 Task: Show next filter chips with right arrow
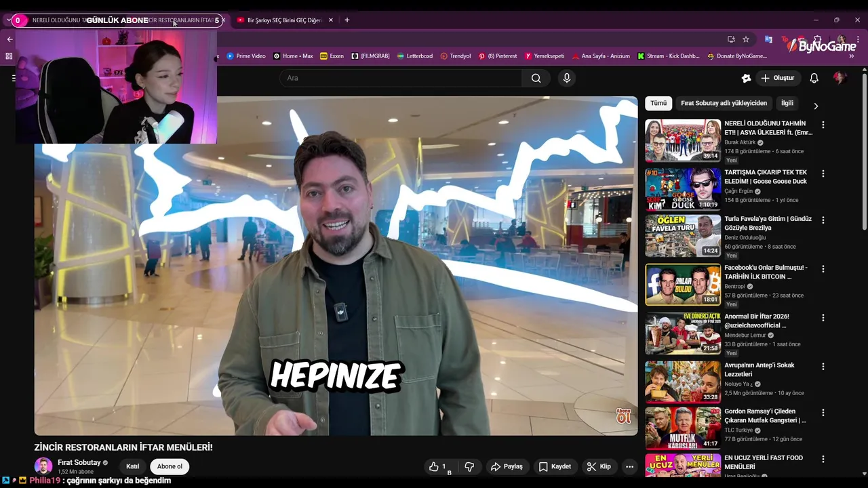[816, 106]
